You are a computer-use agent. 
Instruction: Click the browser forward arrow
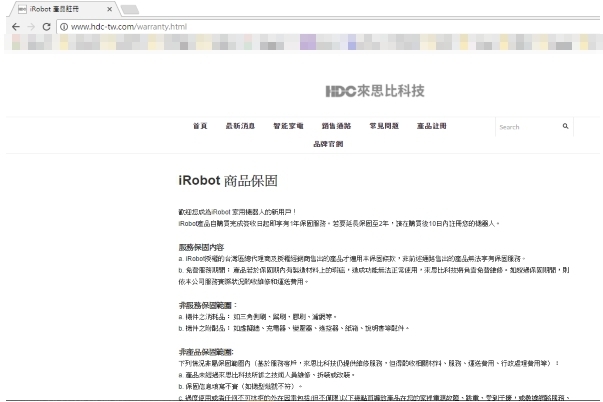coord(31,27)
